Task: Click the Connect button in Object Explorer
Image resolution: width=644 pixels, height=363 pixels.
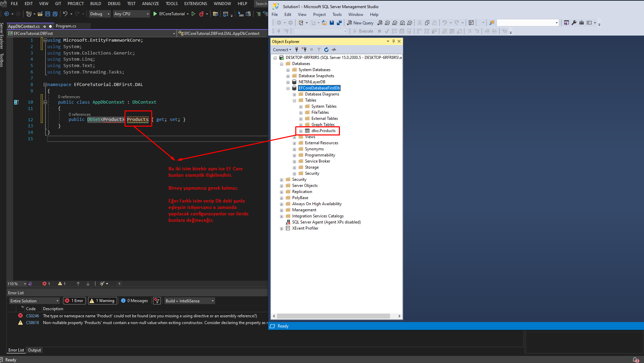Action: point(280,50)
